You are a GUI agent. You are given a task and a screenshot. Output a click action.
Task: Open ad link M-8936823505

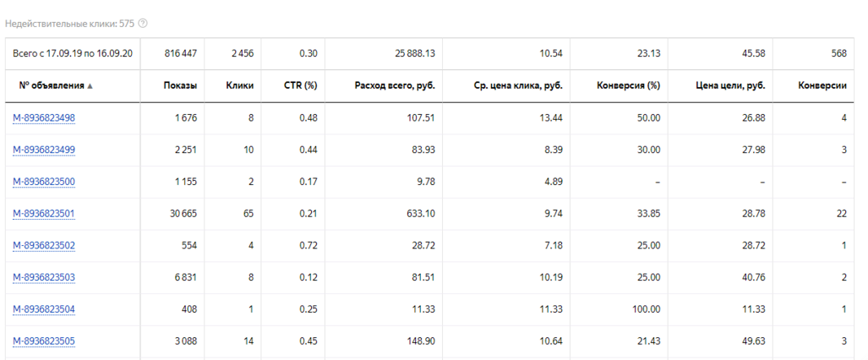pyautogui.click(x=44, y=341)
